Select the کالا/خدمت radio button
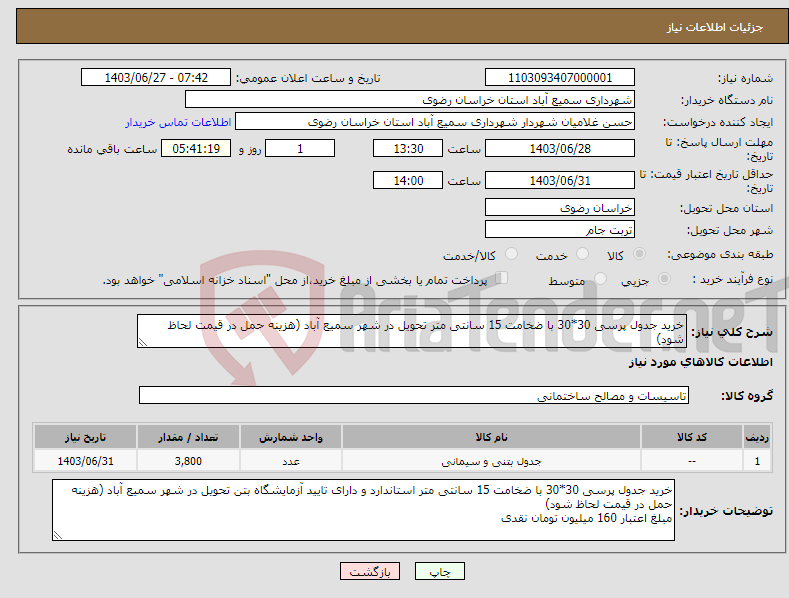Image resolution: width=789 pixels, height=598 pixels. pos(511,254)
